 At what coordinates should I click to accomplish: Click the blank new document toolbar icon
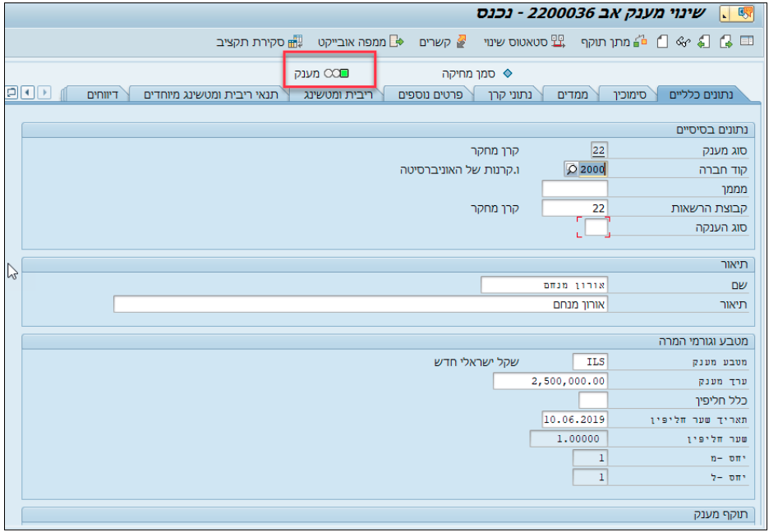[662, 42]
